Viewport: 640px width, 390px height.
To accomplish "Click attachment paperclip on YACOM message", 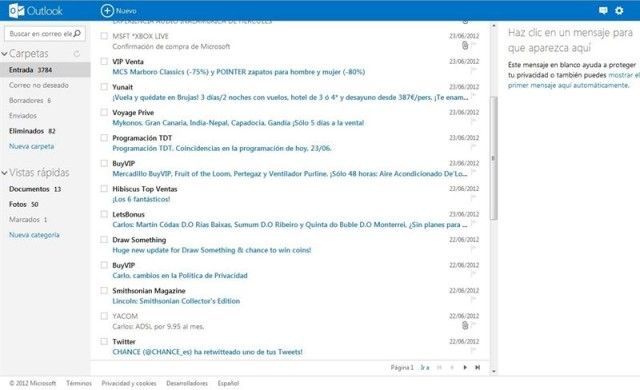I will (465, 325).
